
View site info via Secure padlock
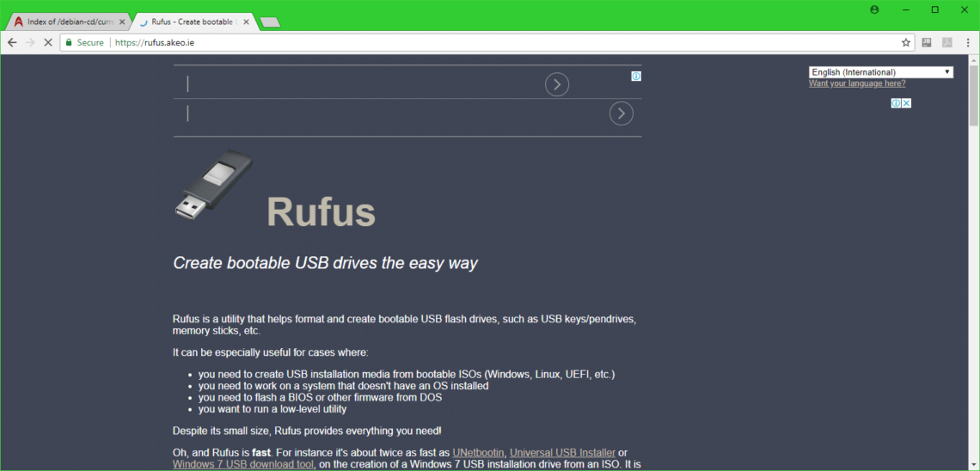point(84,42)
